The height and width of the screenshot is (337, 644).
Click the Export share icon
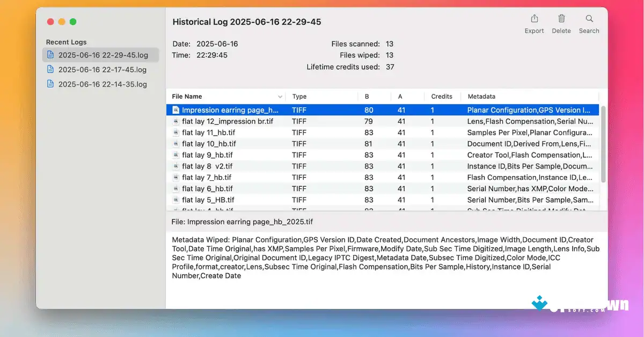click(x=534, y=21)
